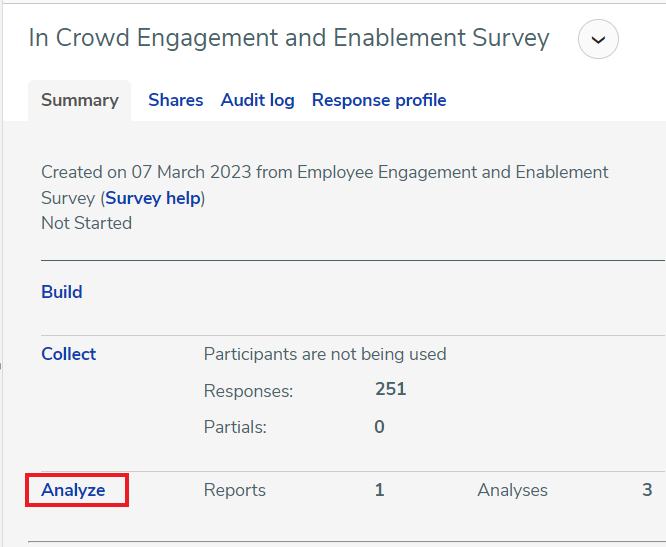Screen dimensions: 666x547
Task: Click the Not Started status text
Action: pos(87,223)
